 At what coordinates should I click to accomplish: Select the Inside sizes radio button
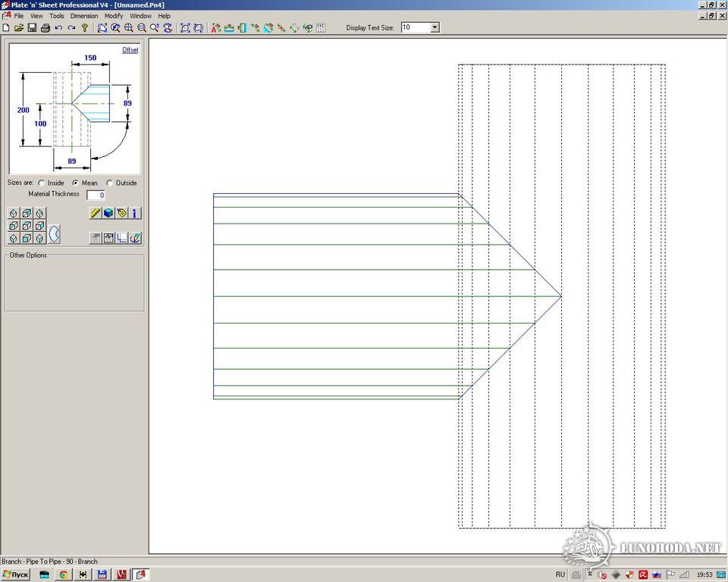click(41, 183)
